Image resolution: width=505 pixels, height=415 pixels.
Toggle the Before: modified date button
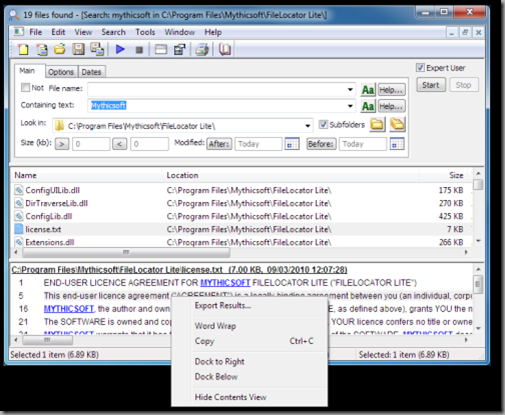tap(321, 144)
